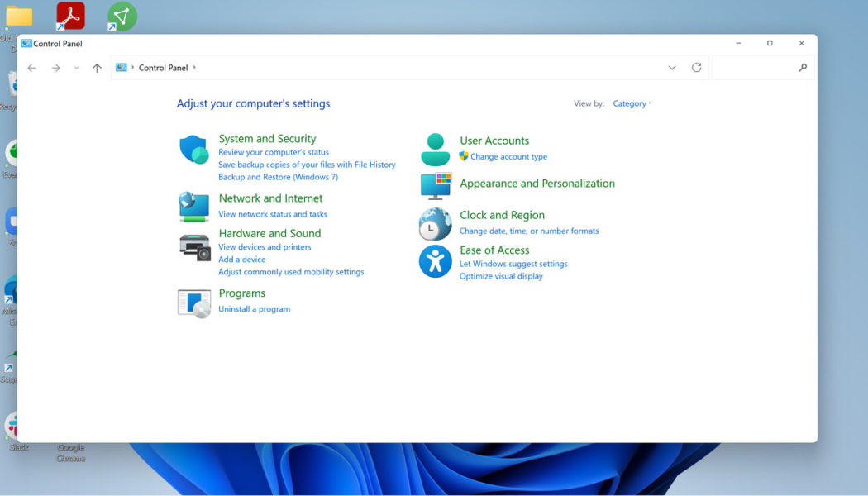The height and width of the screenshot is (496, 868).
Task: Click inside the Control Panel search box
Action: (x=761, y=67)
